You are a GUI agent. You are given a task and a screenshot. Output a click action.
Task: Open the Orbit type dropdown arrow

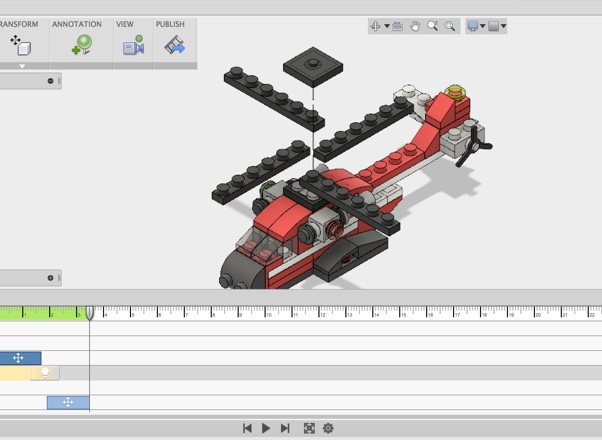tap(387, 26)
